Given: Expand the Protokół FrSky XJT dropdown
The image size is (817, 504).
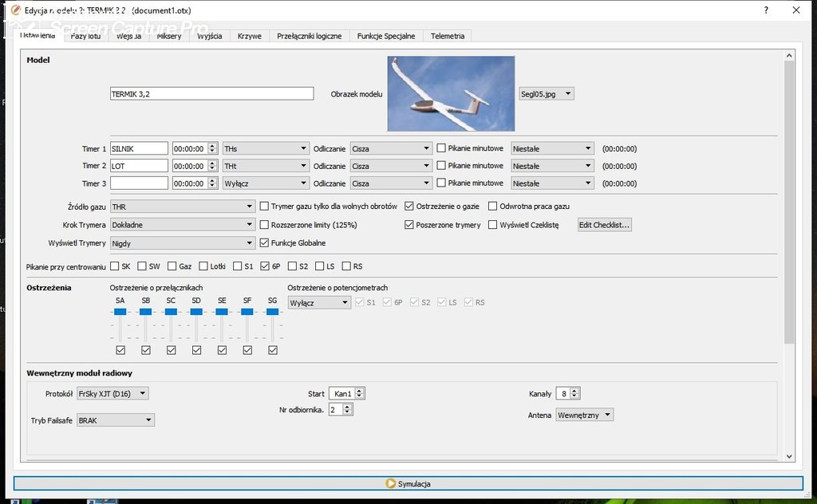Looking at the screenshot, I should [112, 393].
